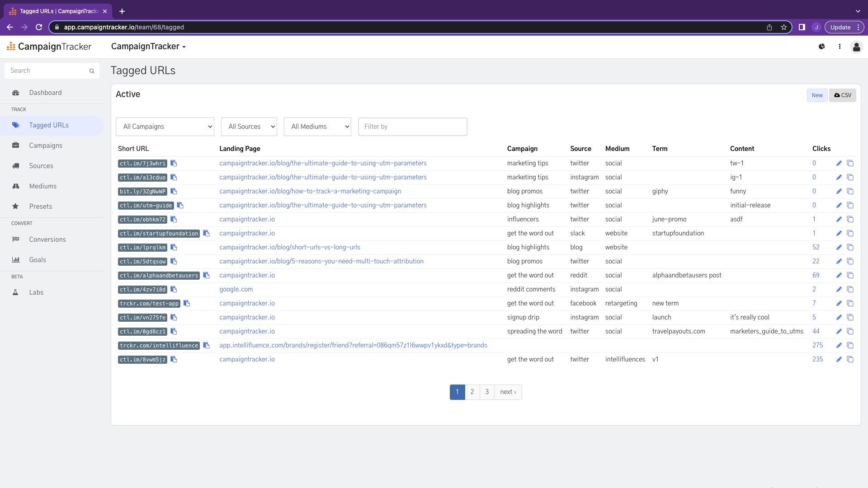The height and width of the screenshot is (488, 868).
Task: Click edit pencil for ctl.im/lprqlkm row
Action: coord(839,247)
